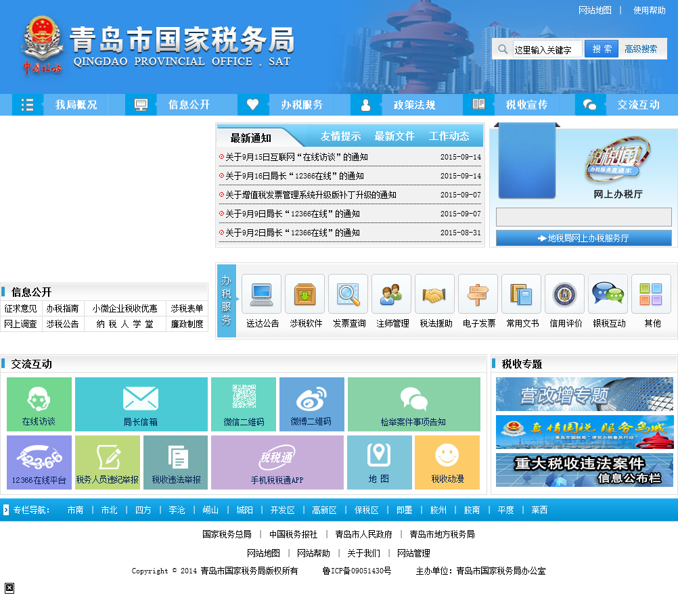This screenshot has height=616, width=678.
Task: Go to the 市南 district column
Action: pos(75,510)
